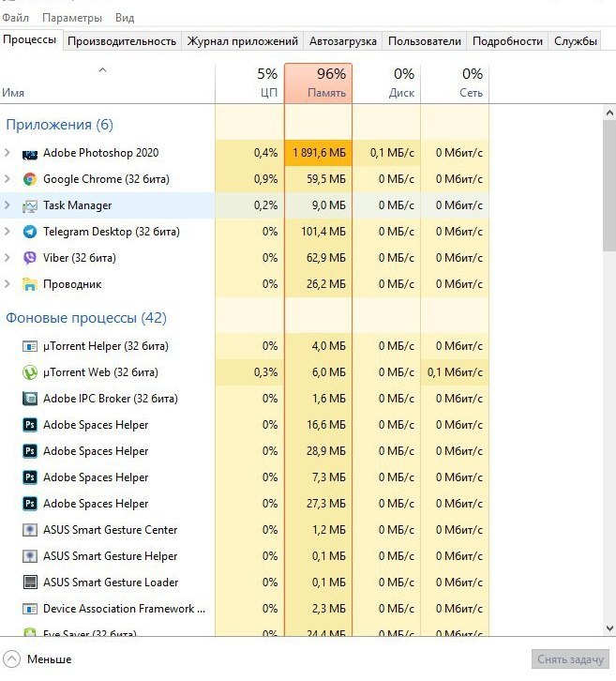Click the Проводник folder icon

[x=29, y=284]
